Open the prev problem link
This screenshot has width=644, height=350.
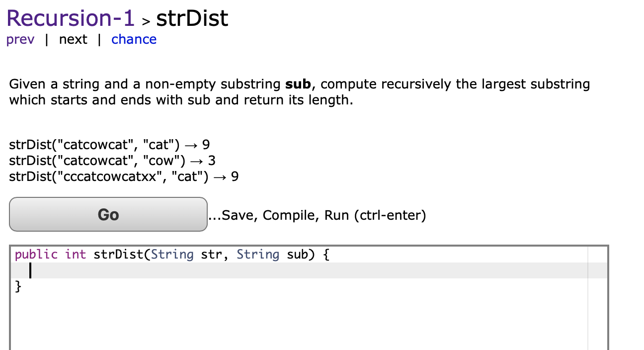(x=20, y=39)
